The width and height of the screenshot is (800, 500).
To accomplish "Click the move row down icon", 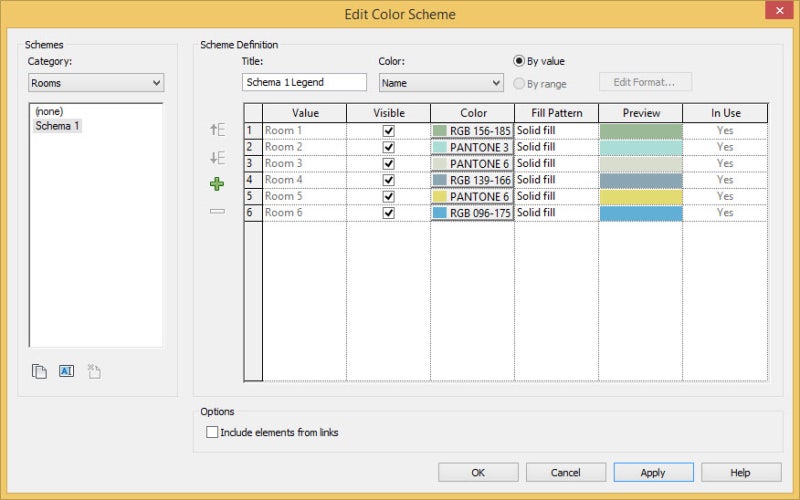I will click(217, 157).
